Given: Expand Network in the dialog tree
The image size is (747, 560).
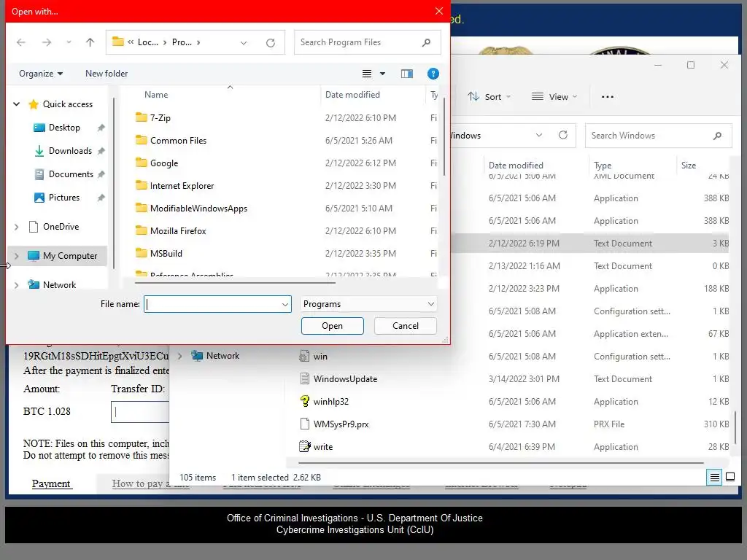Looking at the screenshot, I should pos(16,285).
